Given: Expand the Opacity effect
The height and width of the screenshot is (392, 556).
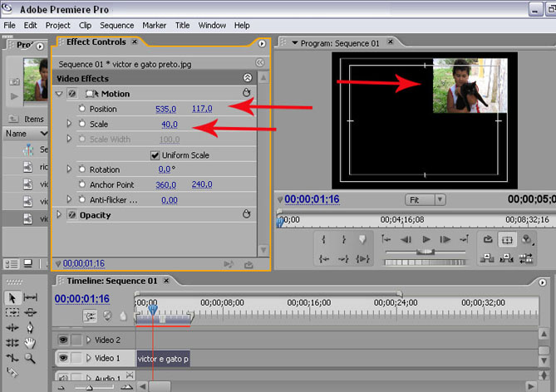Looking at the screenshot, I should (x=59, y=215).
